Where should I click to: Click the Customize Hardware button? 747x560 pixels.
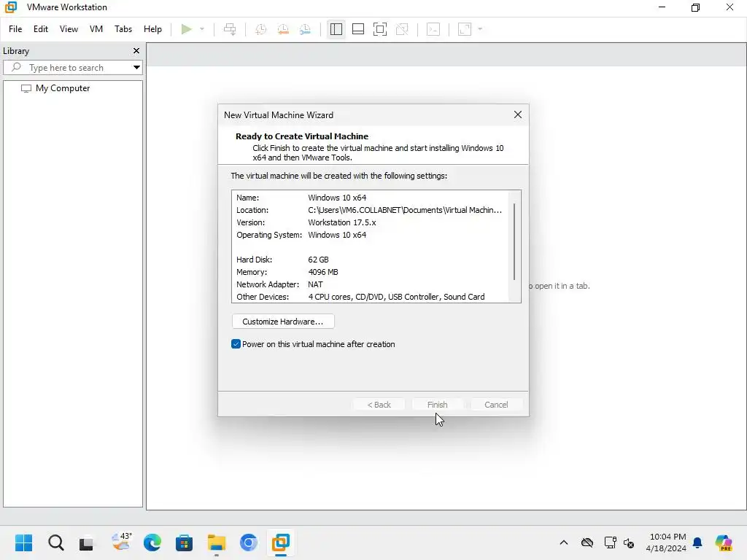point(283,322)
